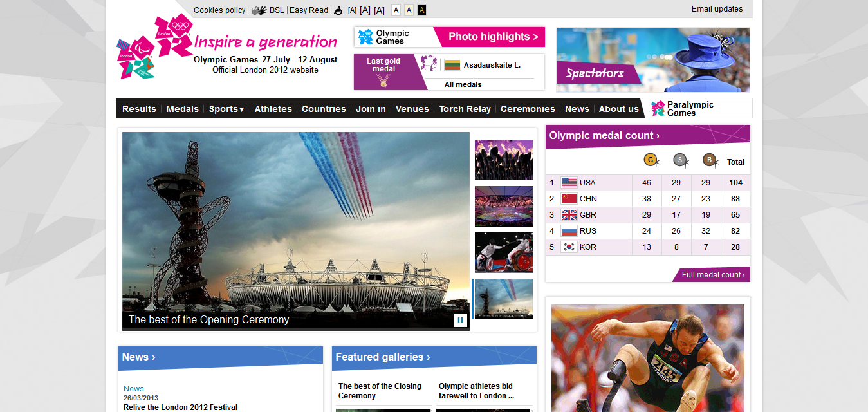Choose the white contrast colour A swatch
Image resolution: width=868 pixels, height=412 pixels.
396,10
